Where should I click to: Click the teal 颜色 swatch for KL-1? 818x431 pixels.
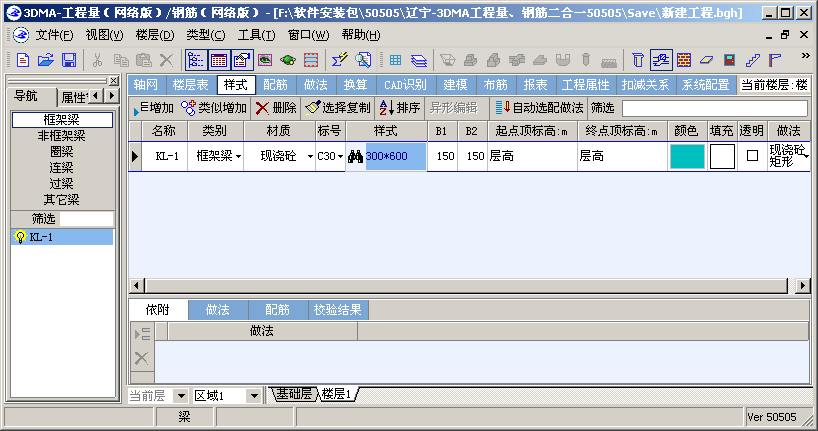687,157
